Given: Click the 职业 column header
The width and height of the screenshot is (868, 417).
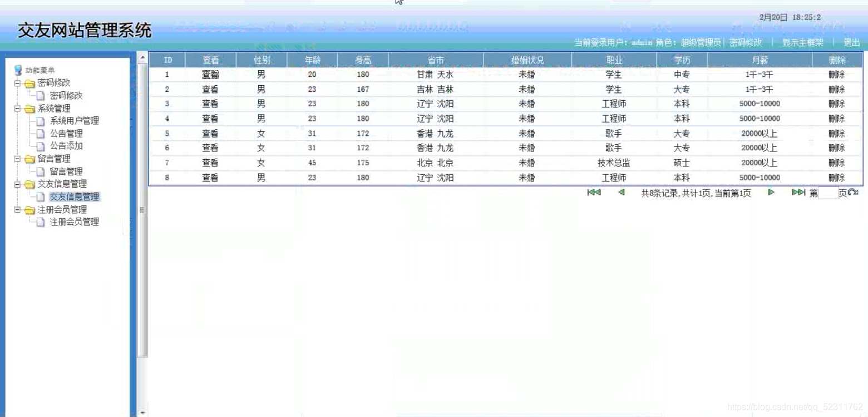Looking at the screenshot, I should (614, 60).
